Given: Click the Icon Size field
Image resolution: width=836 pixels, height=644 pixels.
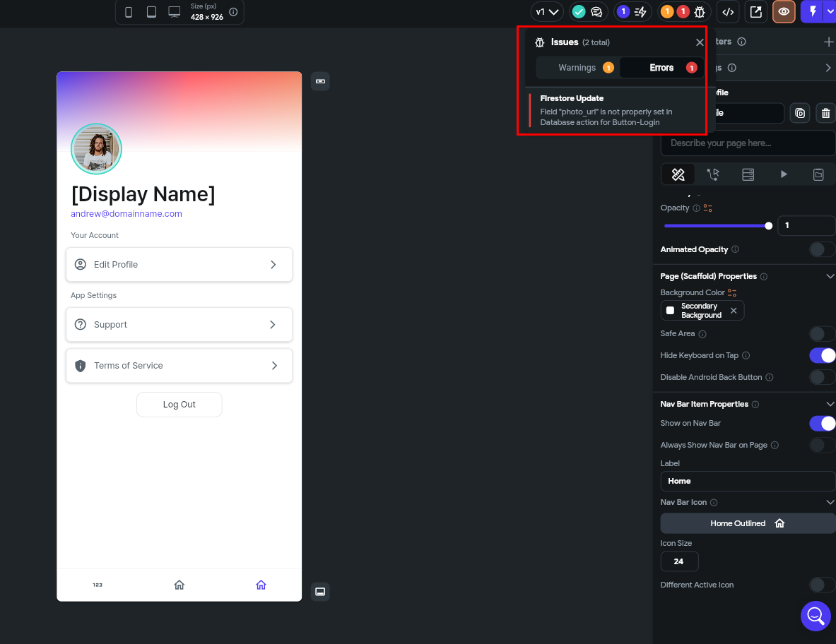Looking at the screenshot, I should 679,561.
